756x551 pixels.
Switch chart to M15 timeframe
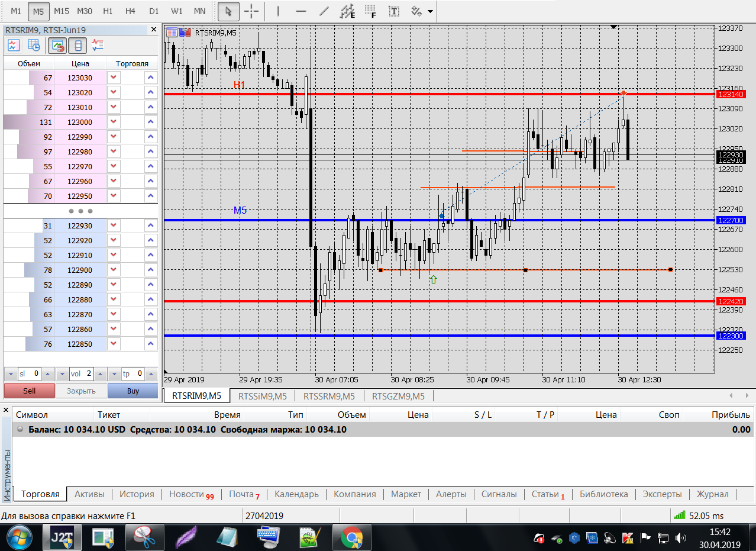[x=61, y=11]
